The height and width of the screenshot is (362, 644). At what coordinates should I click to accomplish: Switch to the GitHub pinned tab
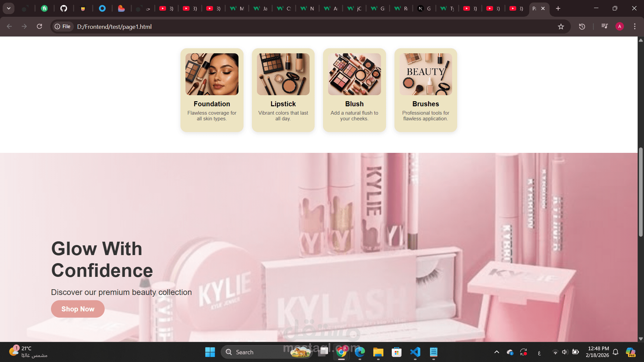63,8
